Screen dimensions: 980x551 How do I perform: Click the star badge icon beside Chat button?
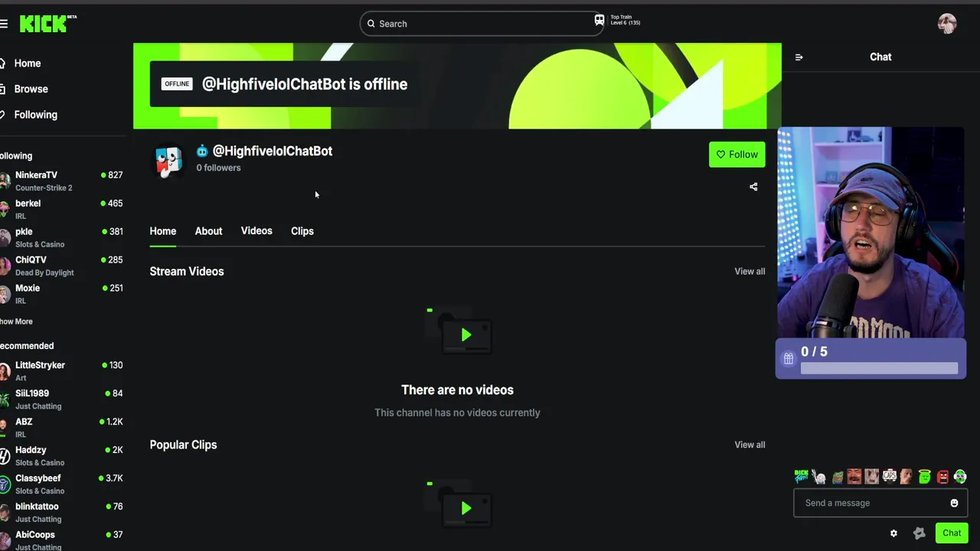[x=920, y=533]
